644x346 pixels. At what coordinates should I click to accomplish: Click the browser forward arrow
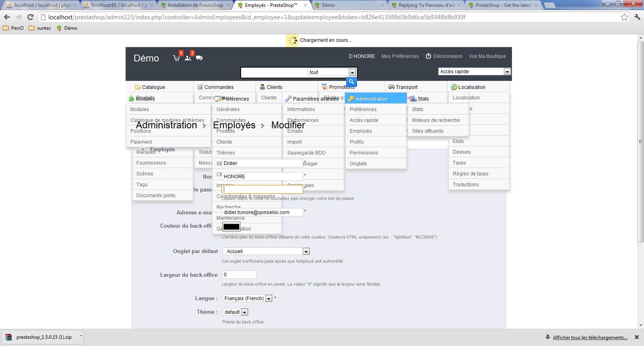pos(19,17)
